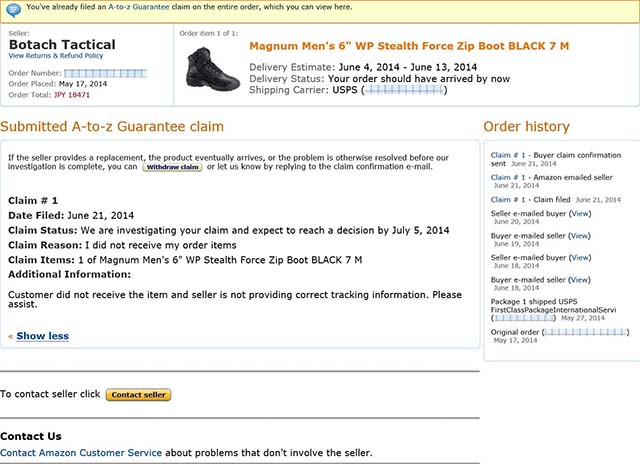View the Buyer e-mailed seller message from June 18

580,280
